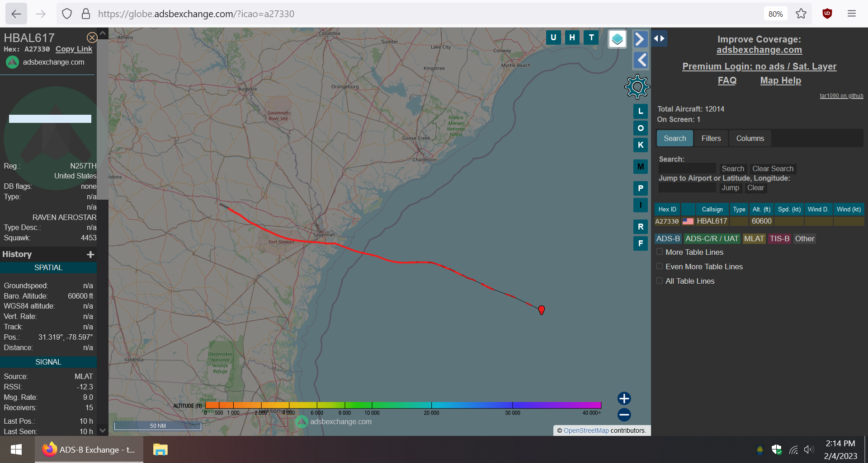The image size is (868, 463).
Task: Toggle the MLAT source filter
Action: pos(754,239)
